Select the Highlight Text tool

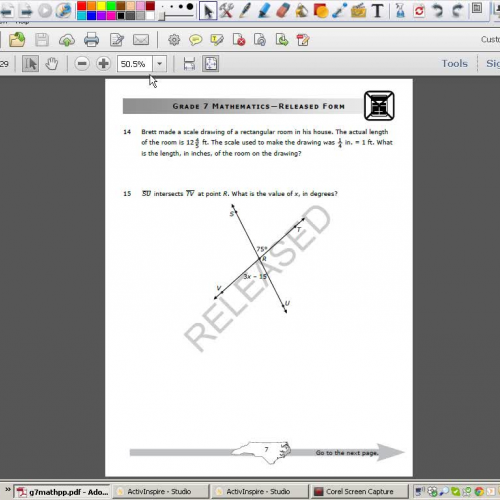tap(217, 40)
